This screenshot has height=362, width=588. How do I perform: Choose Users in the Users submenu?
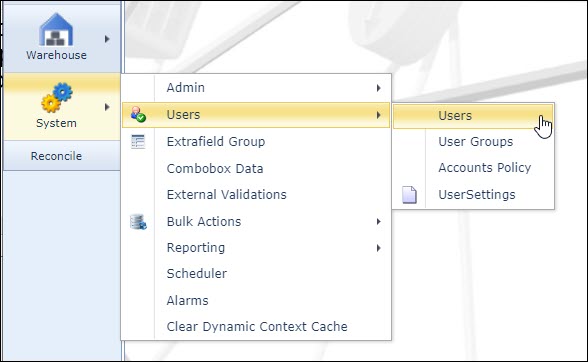(x=473, y=116)
